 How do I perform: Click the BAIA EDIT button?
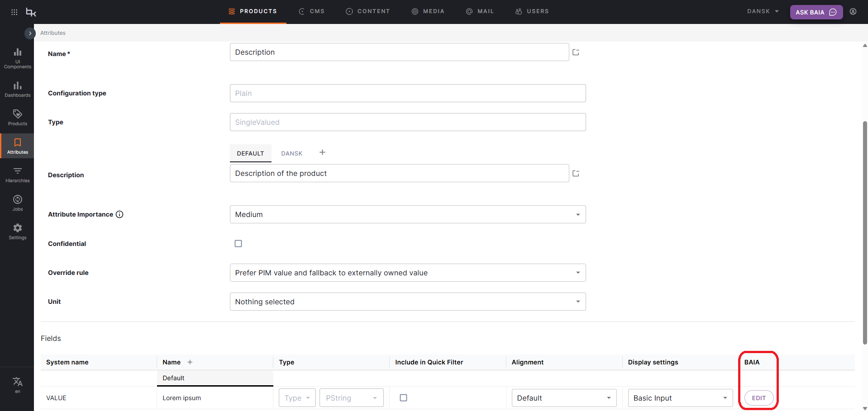[758, 398]
